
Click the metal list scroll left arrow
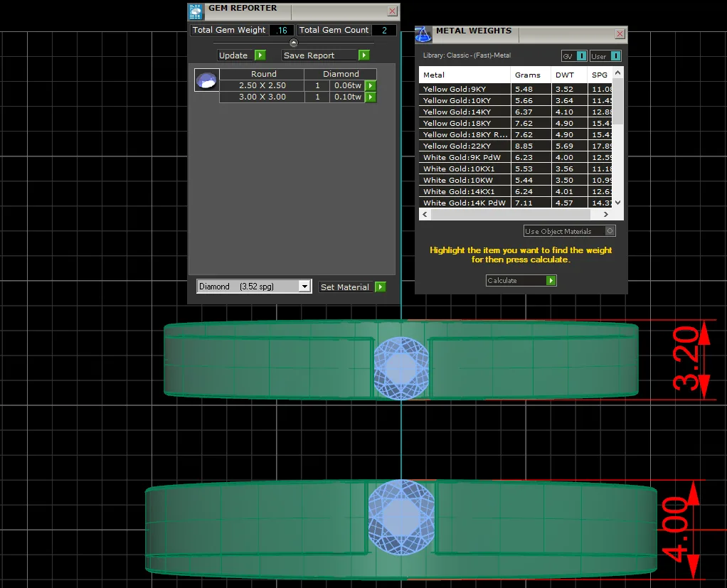425,214
